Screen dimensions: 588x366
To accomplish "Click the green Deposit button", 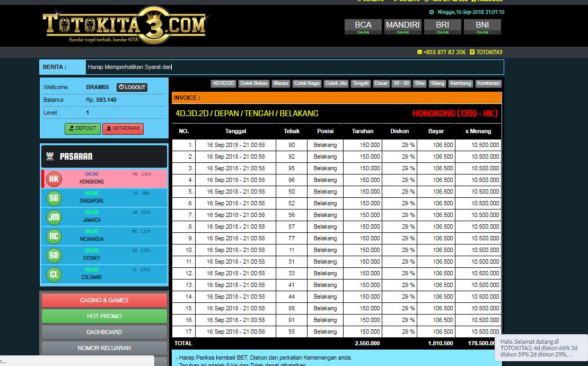I will tap(82, 128).
